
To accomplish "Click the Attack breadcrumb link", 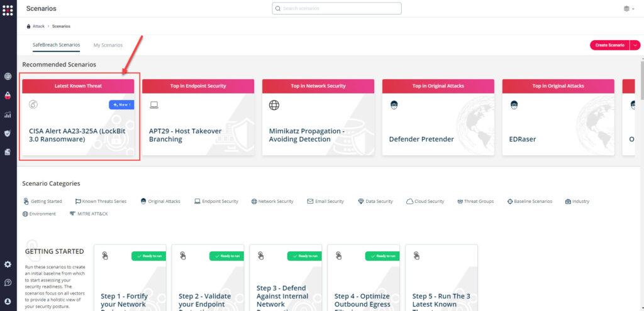I will 38,26.
